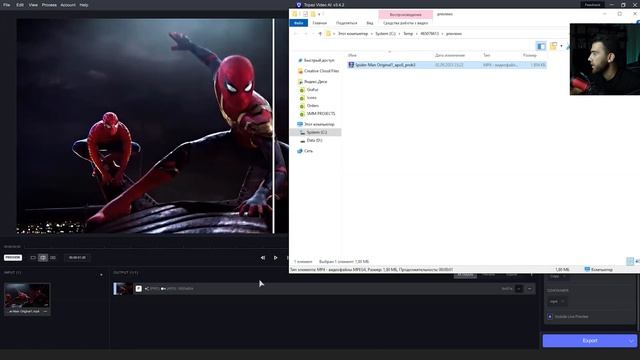Click This PC in the address breadcrumb
The height and width of the screenshot is (360, 640).
click(353, 33)
